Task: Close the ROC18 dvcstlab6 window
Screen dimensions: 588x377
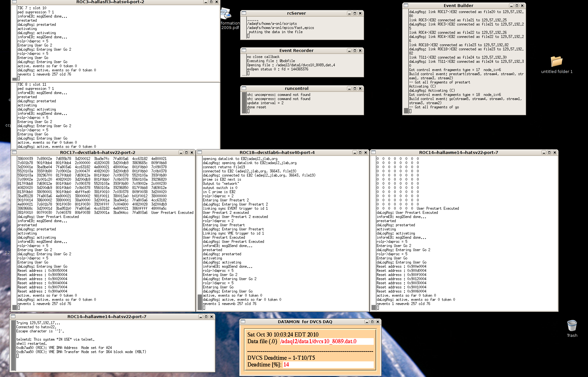Action: [x=365, y=153]
